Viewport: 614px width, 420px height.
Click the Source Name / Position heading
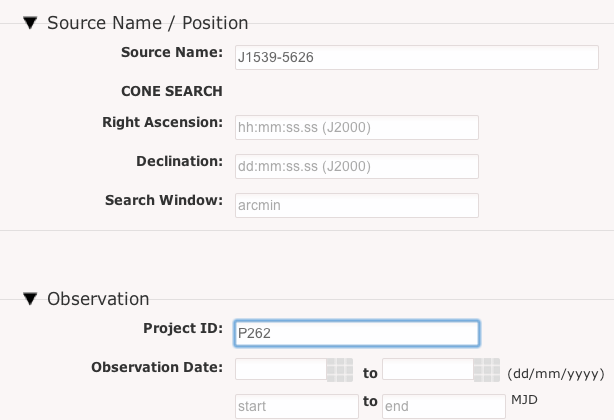point(148,22)
